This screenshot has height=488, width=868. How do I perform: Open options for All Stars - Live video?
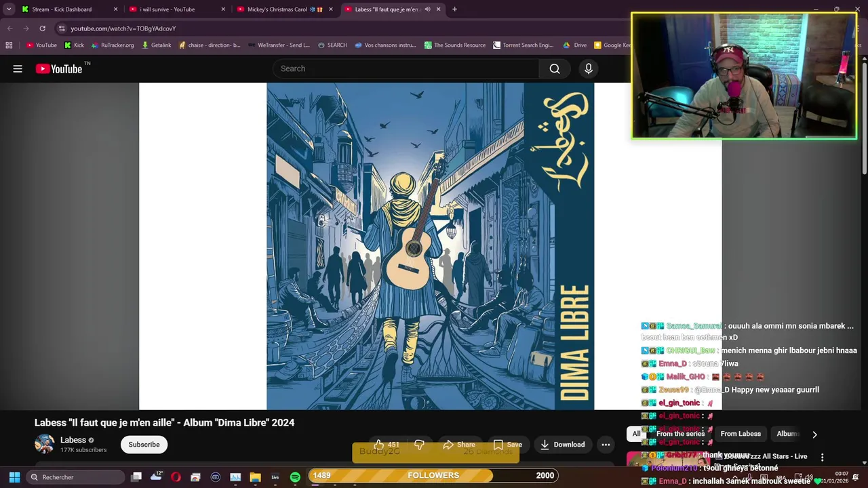pos(822,457)
